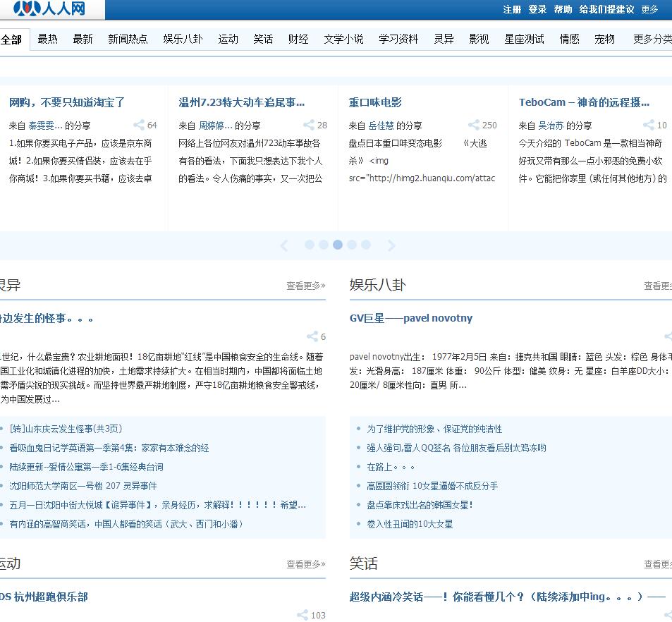The image size is (672, 622).
Task: Click the Renren logo in the header
Action: click(49, 8)
